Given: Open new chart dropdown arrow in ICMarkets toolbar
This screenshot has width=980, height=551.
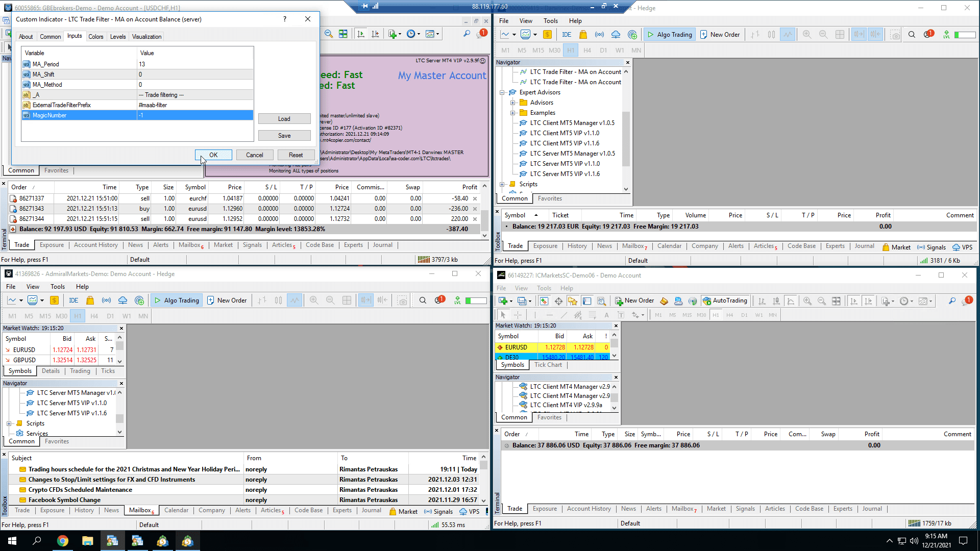Looking at the screenshot, I should (511, 301).
